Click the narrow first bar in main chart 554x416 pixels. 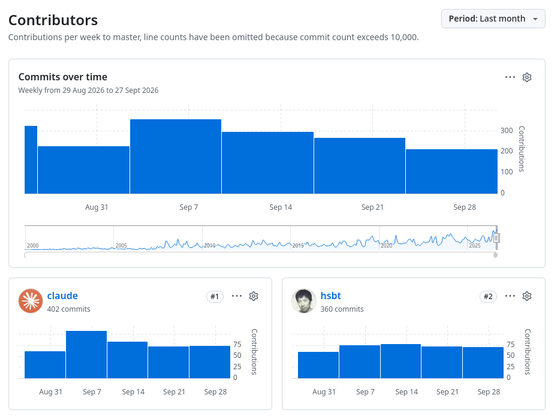[31, 160]
